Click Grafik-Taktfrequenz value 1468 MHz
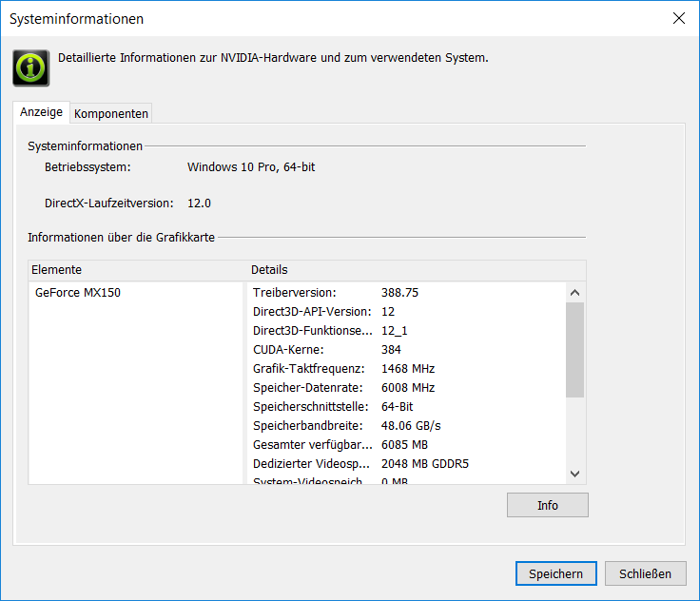 pos(408,369)
